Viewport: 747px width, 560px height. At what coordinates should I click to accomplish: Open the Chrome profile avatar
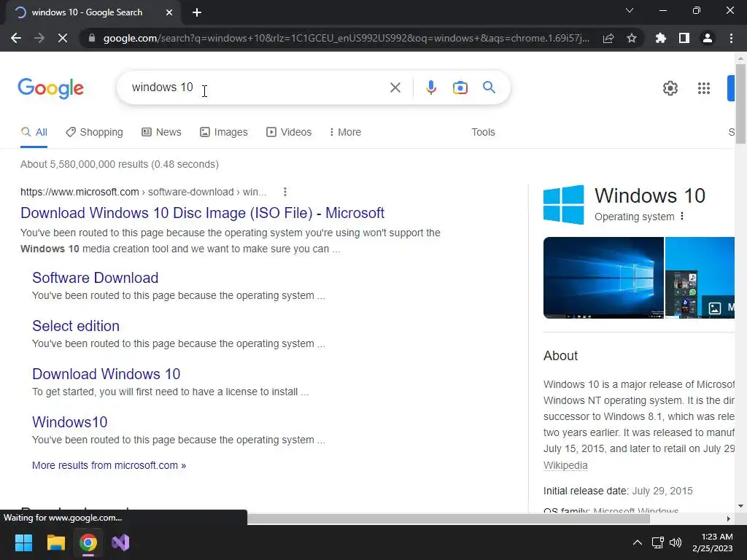(708, 38)
